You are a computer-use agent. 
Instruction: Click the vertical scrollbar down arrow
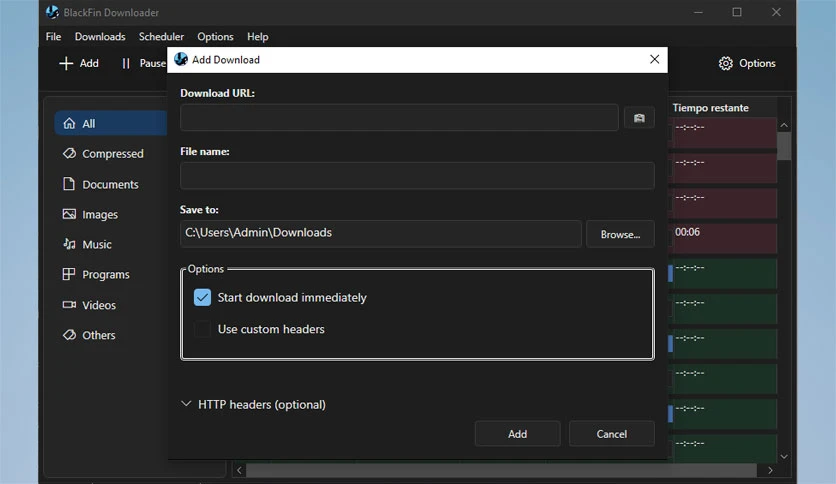(x=784, y=457)
